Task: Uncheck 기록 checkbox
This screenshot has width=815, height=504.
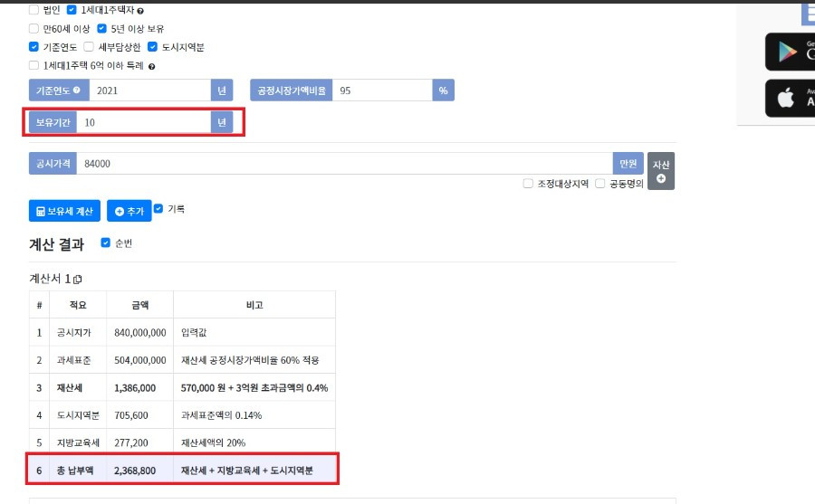Action: [x=158, y=208]
